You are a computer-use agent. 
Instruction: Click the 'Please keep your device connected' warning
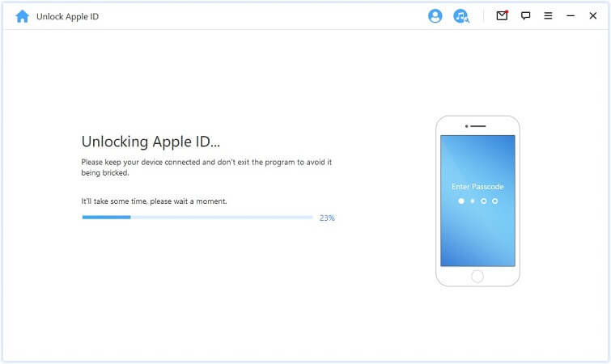206,167
